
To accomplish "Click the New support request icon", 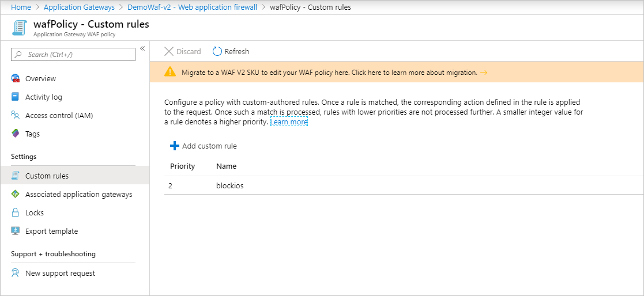I will [x=16, y=273].
